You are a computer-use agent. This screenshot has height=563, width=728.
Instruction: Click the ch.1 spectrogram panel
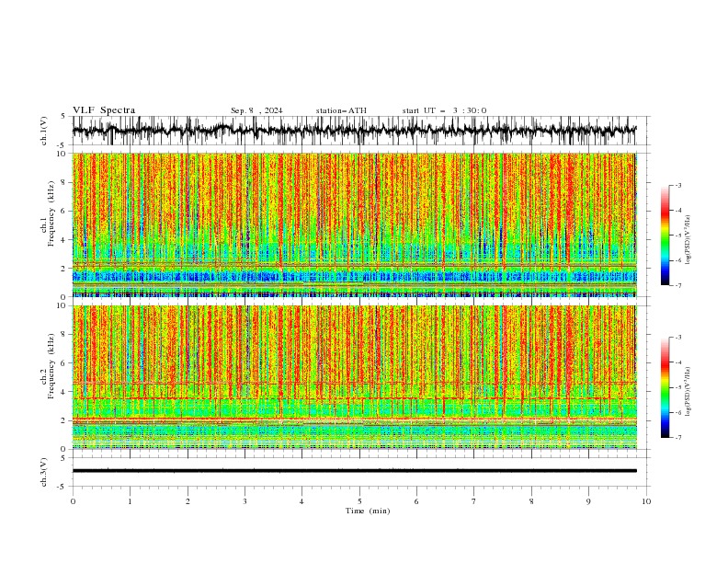(355, 224)
